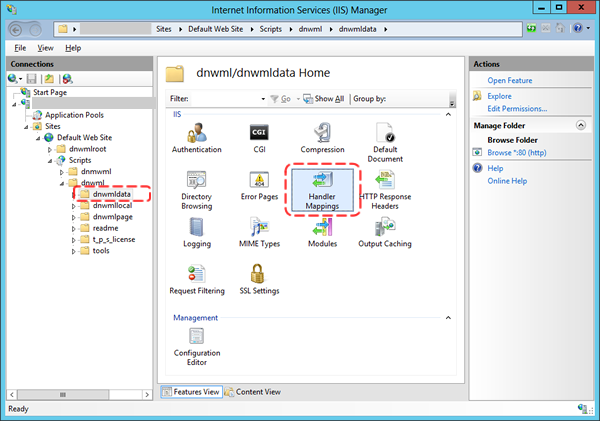Click Edit Permissions link
The height and width of the screenshot is (421, 600).
point(517,109)
